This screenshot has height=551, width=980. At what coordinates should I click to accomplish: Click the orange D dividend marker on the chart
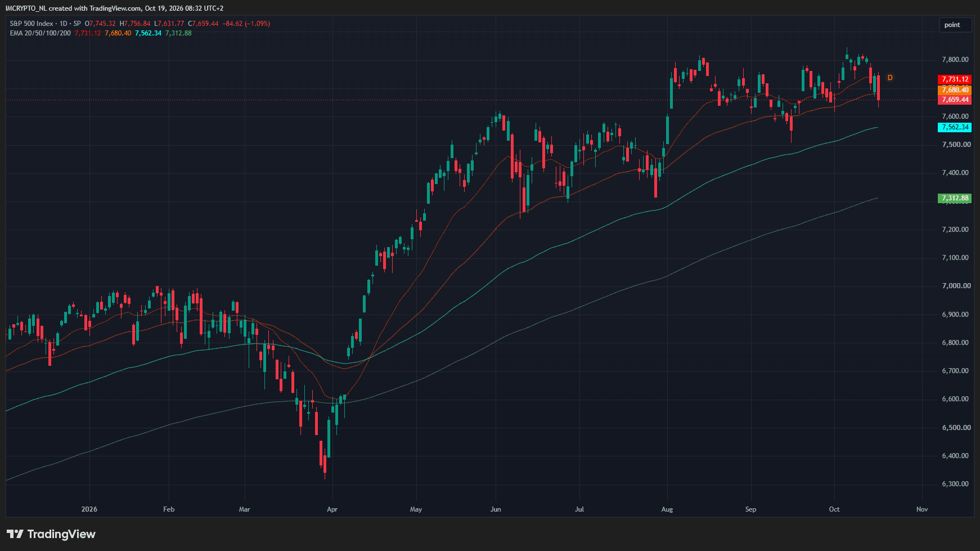tap(890, 78)
